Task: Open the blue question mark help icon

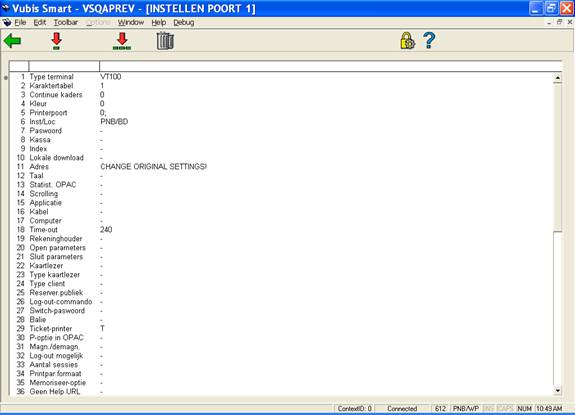Action: (429, 40)
